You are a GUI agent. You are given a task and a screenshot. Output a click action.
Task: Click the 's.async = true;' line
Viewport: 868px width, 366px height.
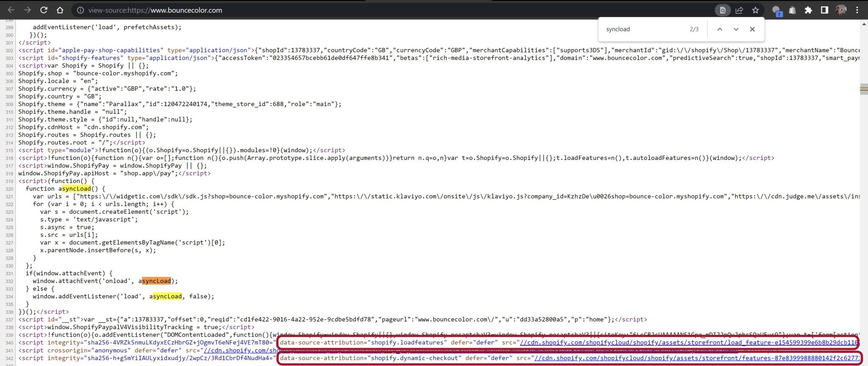tap(67, 227)
